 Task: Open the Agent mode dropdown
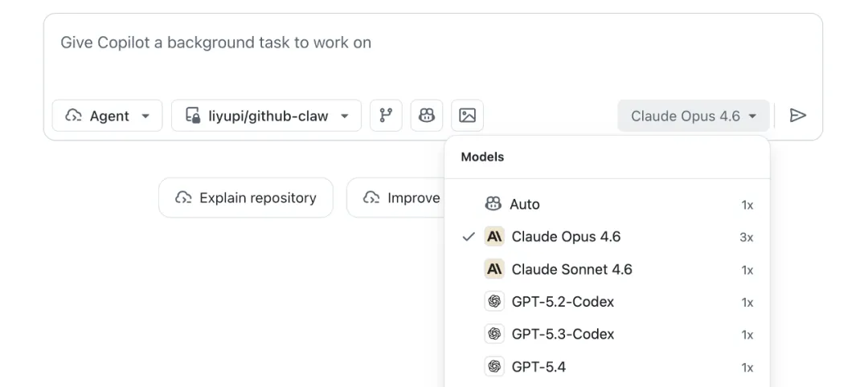(108, 116)
